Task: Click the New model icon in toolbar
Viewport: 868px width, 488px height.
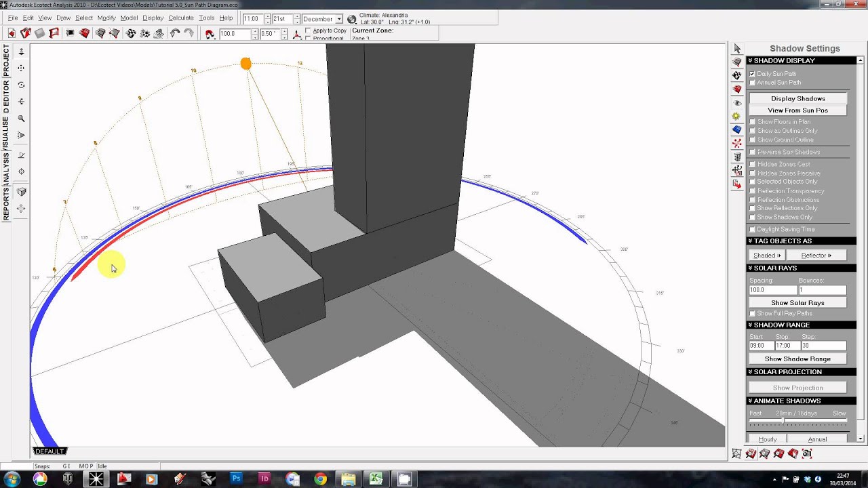Action: 12,33
